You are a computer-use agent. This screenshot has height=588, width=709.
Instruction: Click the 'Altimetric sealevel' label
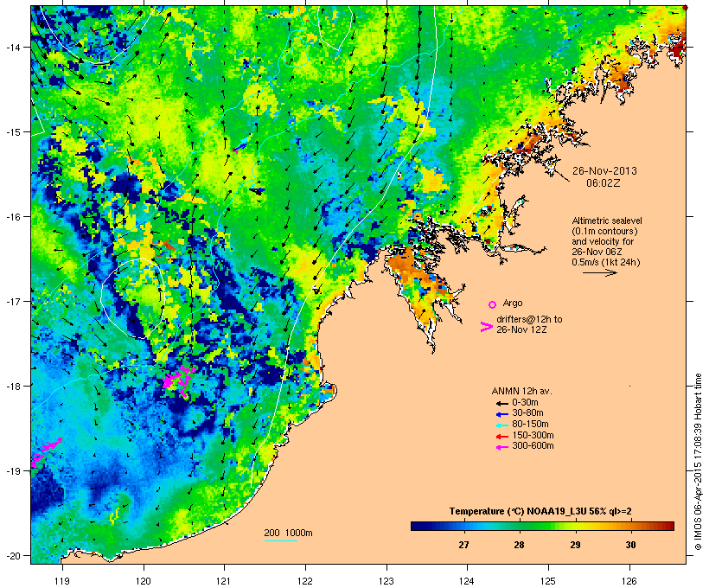(x=607, y=220)
